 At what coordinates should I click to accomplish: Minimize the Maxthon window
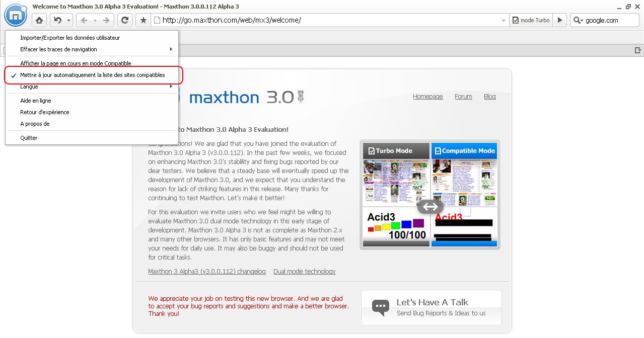(x=619, y=7)
